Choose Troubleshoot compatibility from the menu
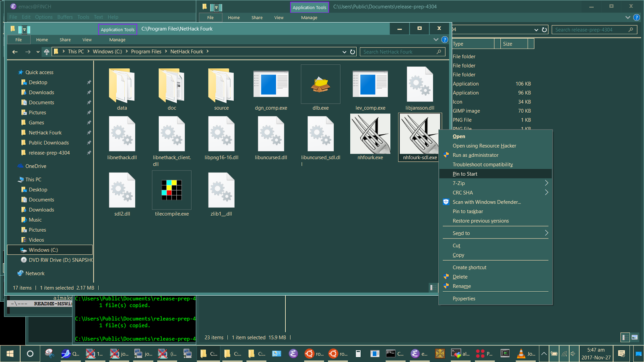Viewport: 644px width, 362px height. pos(483,165)
